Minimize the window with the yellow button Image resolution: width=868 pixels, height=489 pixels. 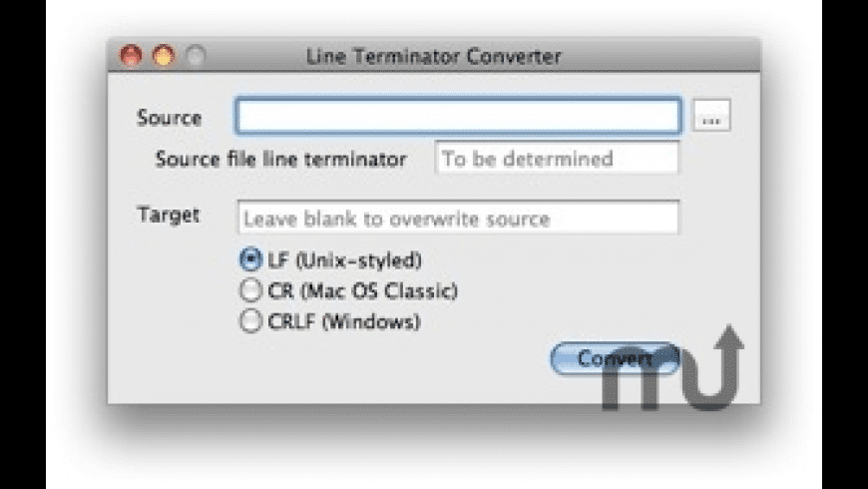point(163,56)
